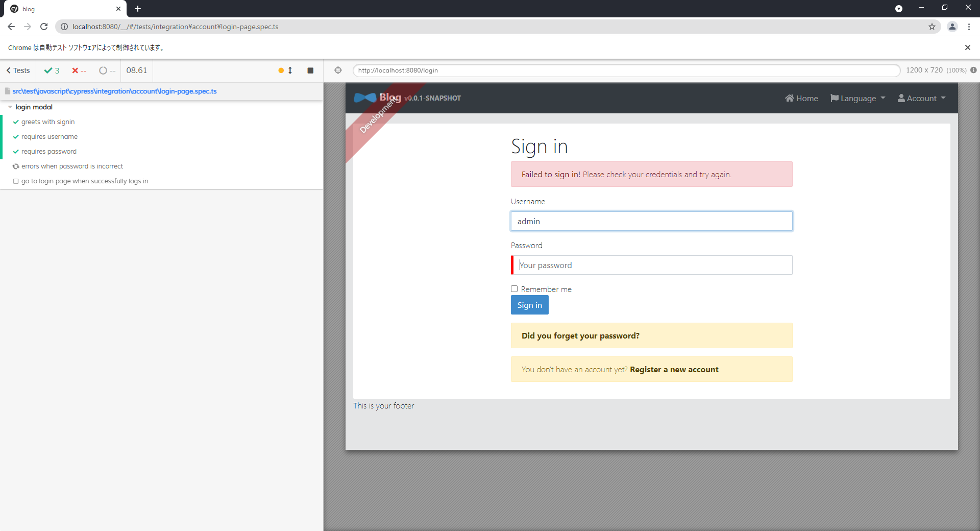Image resolution: width=980 pixels, height=531 pixels.
Task: Click the Chrome tab search dropdown icon
Action: tap(899, 9)
